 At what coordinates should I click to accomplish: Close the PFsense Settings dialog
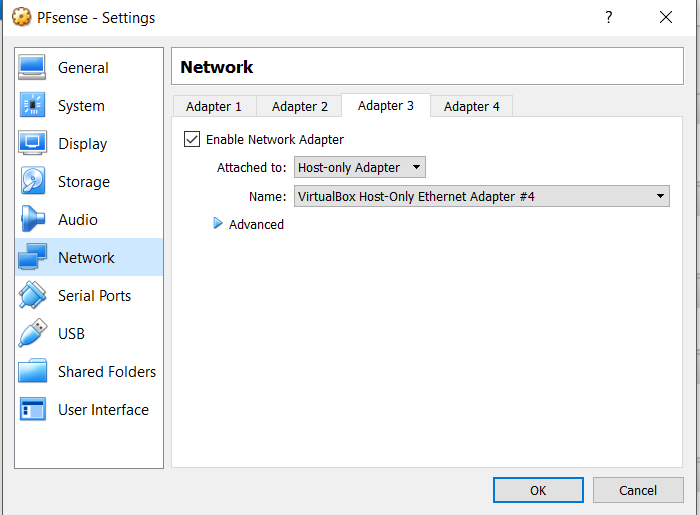(x=666, y=17)
